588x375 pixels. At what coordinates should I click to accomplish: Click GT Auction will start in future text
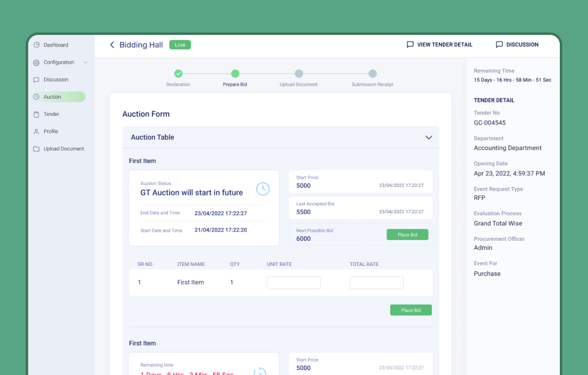pos(192,193)
